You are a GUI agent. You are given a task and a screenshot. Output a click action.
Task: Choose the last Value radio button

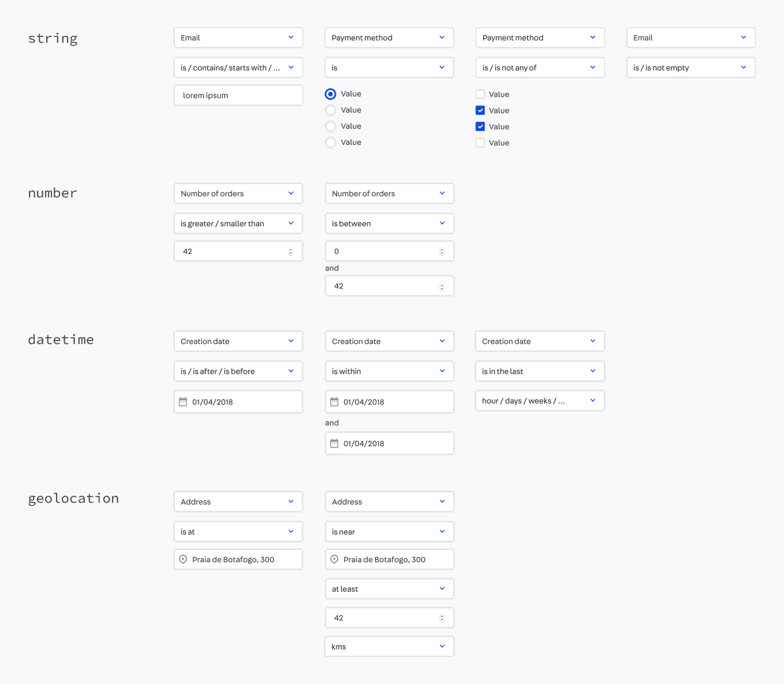click(330, 143)
